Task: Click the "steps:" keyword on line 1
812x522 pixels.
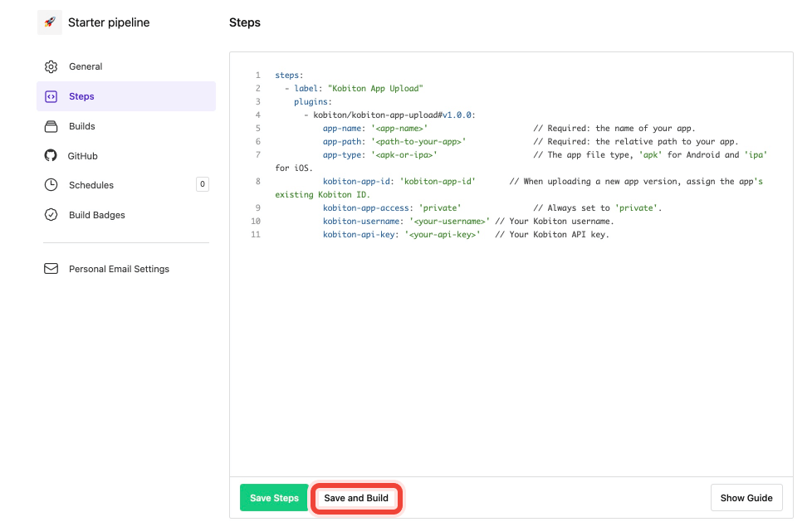Action: coord(289,76)
